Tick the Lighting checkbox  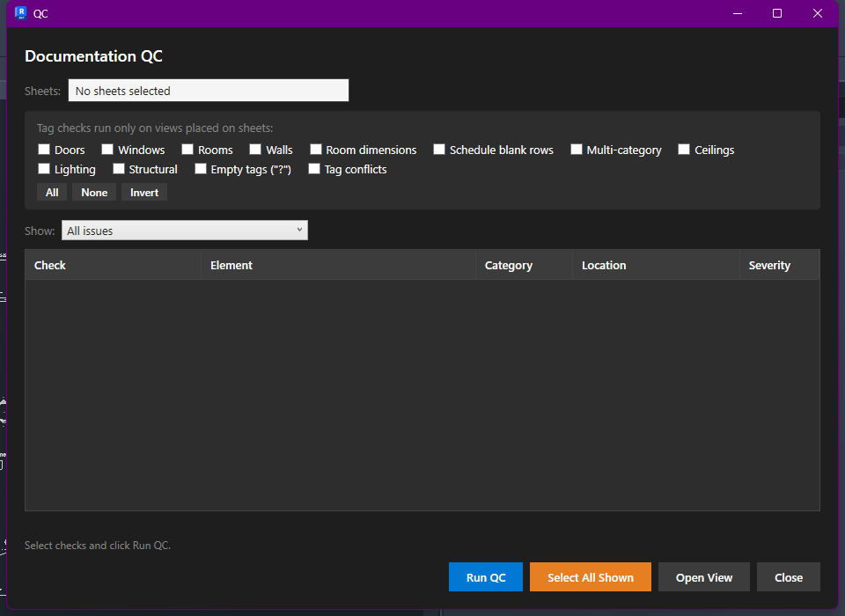(x=44, y=169)
